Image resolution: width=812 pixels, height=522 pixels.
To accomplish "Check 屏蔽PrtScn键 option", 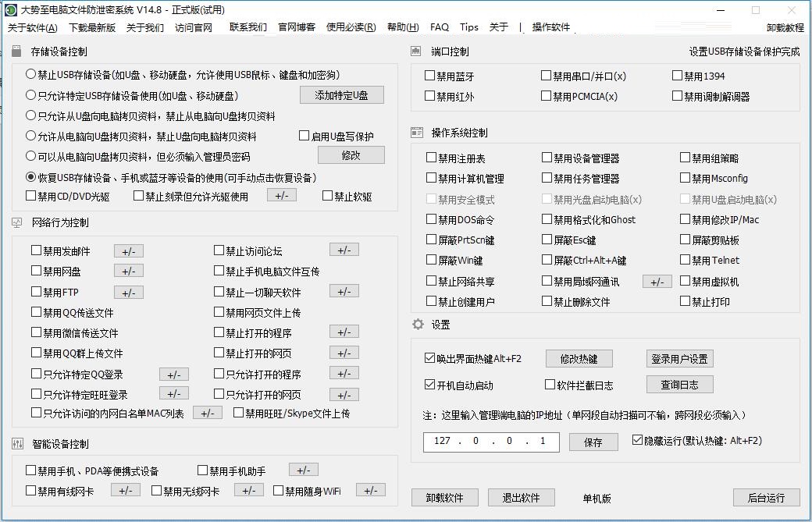I will coord(431,239).
